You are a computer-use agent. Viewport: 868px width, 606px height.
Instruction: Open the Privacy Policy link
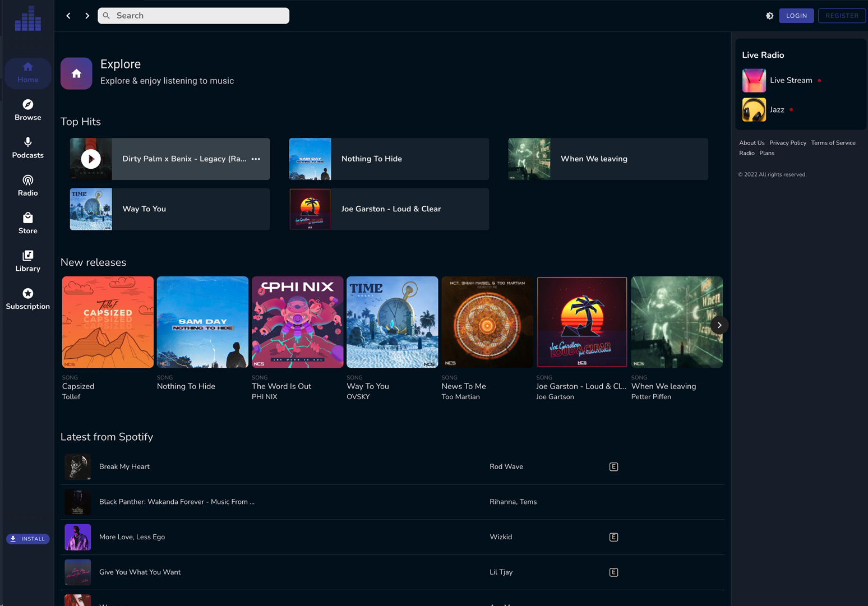[x=788, y=142]
